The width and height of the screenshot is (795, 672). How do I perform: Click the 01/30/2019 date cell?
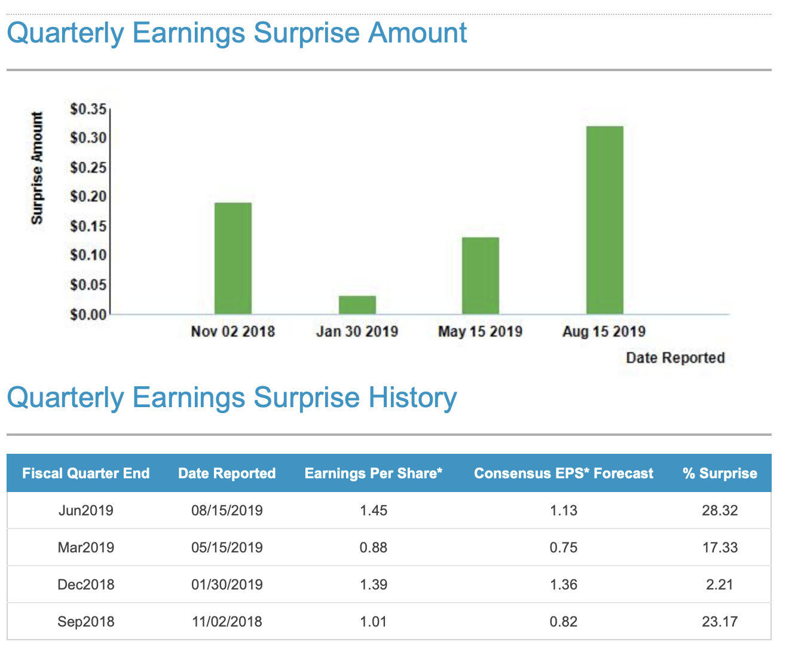[x=227, y=585]
